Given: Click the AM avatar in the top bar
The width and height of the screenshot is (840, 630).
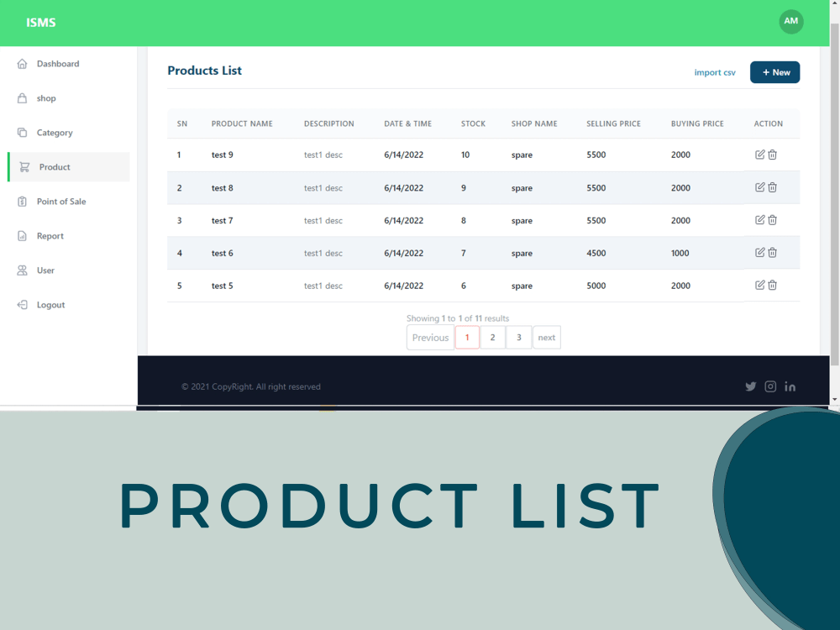Looking at the screenshot, I should tap(790, 22).
